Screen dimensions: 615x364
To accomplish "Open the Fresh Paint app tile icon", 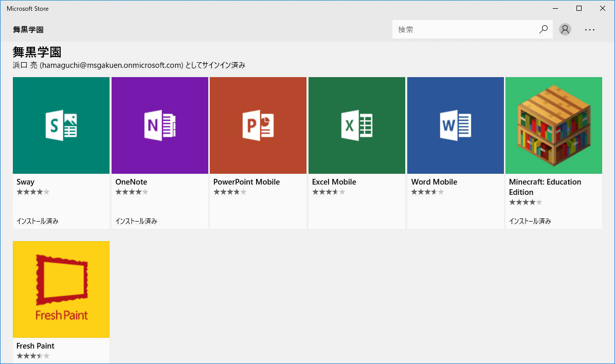I will [x=61, y=289].
